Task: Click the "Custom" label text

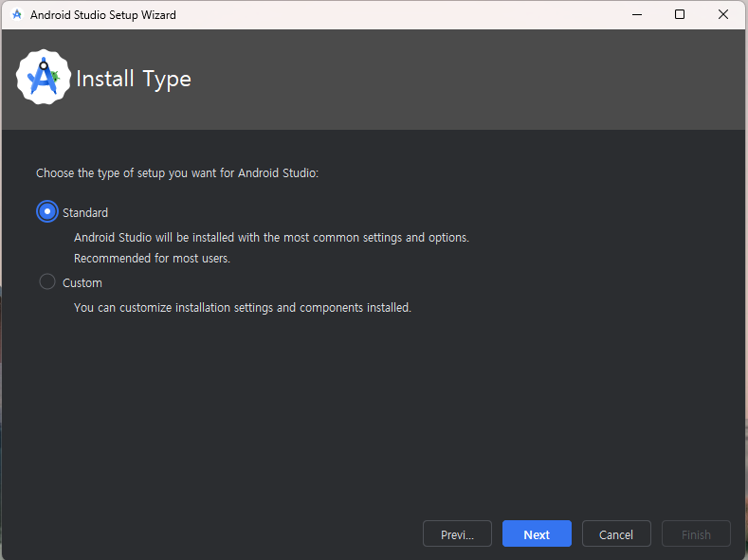Action: [x=82, y=282]
